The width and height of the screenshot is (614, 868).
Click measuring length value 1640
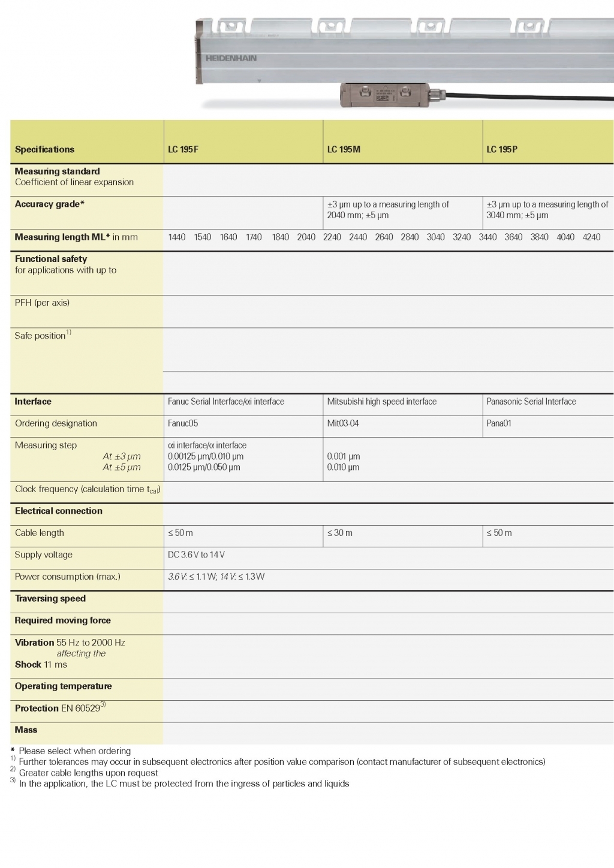click(x=228, y=237)
